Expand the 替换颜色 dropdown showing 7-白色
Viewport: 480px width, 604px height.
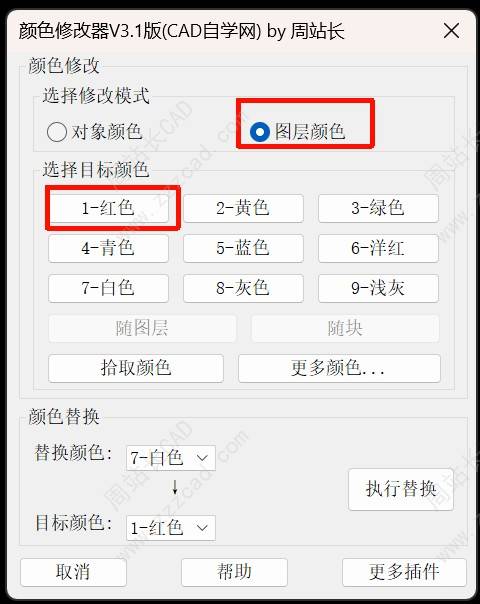pos(171,458)
